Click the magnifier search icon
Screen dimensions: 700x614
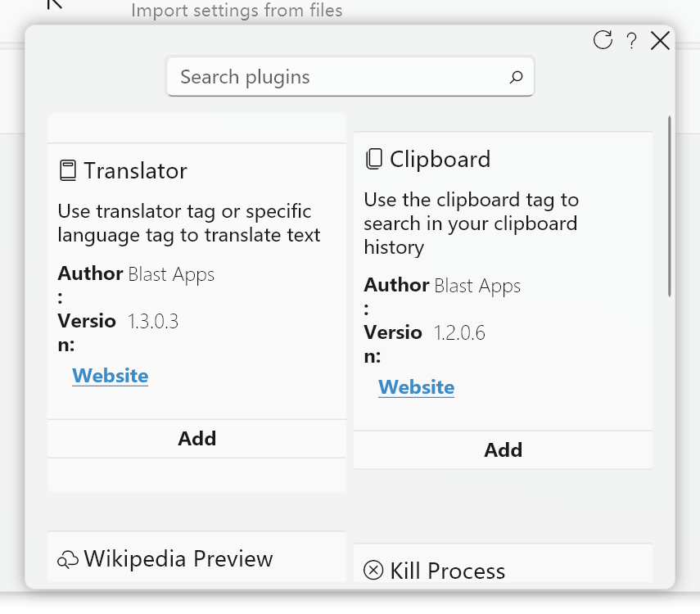(516, 77)
